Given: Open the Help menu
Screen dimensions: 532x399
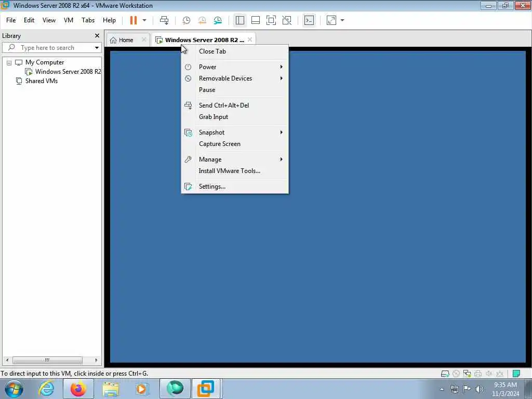Looking at the screenshot, I should pos(109,20).
